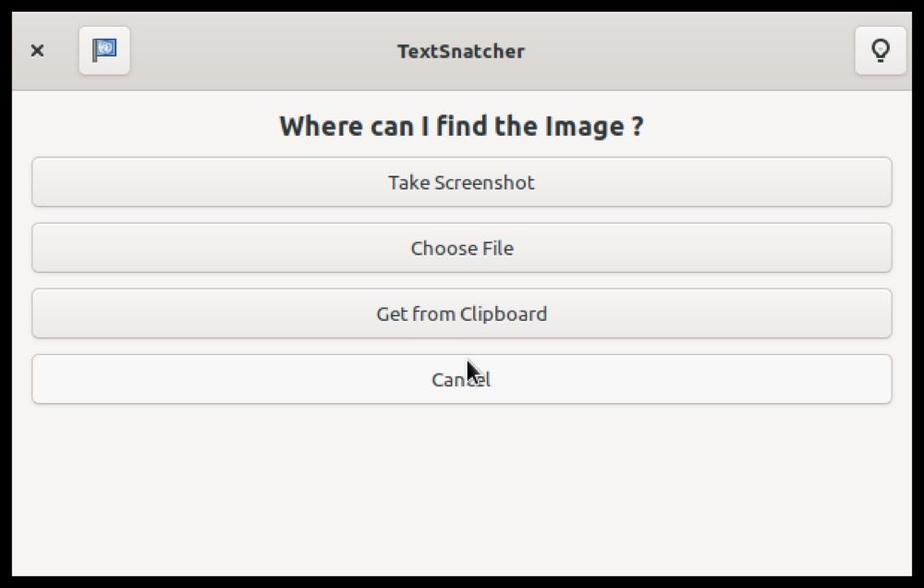Open the language selection flag icon
This screenshot has width=924, height=588.
104,51
